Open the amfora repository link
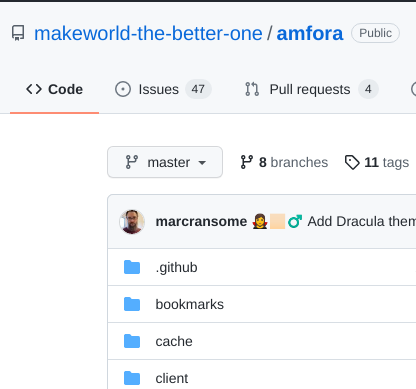This screenshot has height=389, width=416. 310,33
